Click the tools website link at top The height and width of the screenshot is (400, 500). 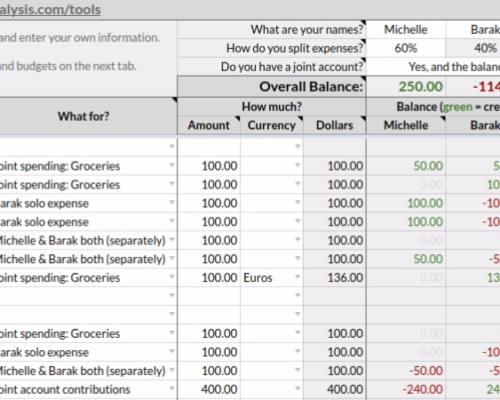click(x=50, y=10)
